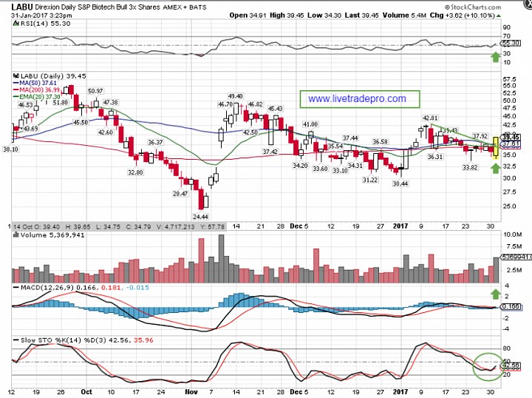Viewport: 532px width, 398px height.
Task: Click the Oct label on the date axis
Action: pyautogui.click(x=86, y=392)
